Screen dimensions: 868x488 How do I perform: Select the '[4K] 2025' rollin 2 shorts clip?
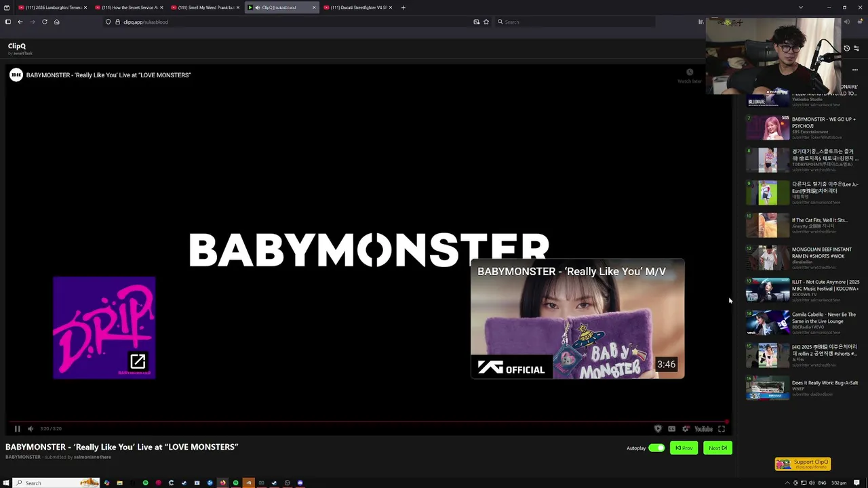tap(803, 355)
